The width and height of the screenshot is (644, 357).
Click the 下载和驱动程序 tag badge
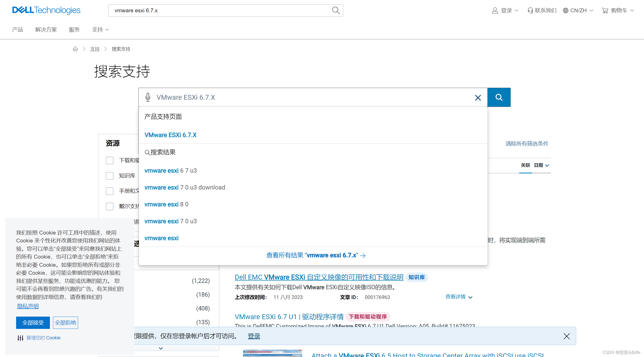[x=368, y=317]
